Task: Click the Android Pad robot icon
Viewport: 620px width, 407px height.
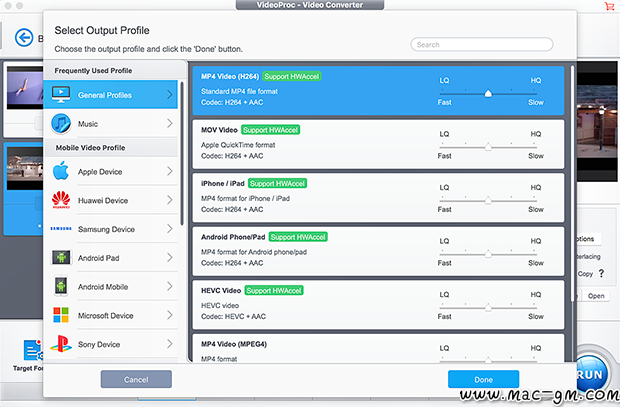Action: [61, 257]
